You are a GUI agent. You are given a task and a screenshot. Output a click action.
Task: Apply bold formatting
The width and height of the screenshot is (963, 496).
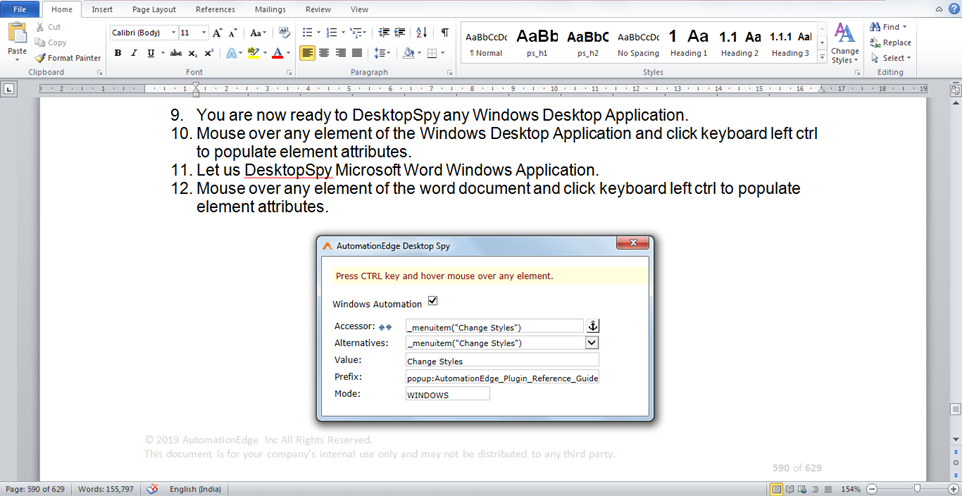coord(118,53)
